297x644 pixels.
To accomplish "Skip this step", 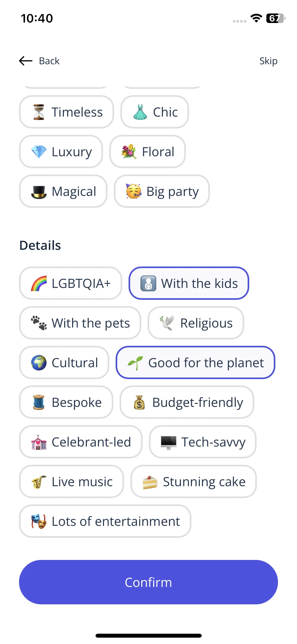I will click(x=268, y=61).
